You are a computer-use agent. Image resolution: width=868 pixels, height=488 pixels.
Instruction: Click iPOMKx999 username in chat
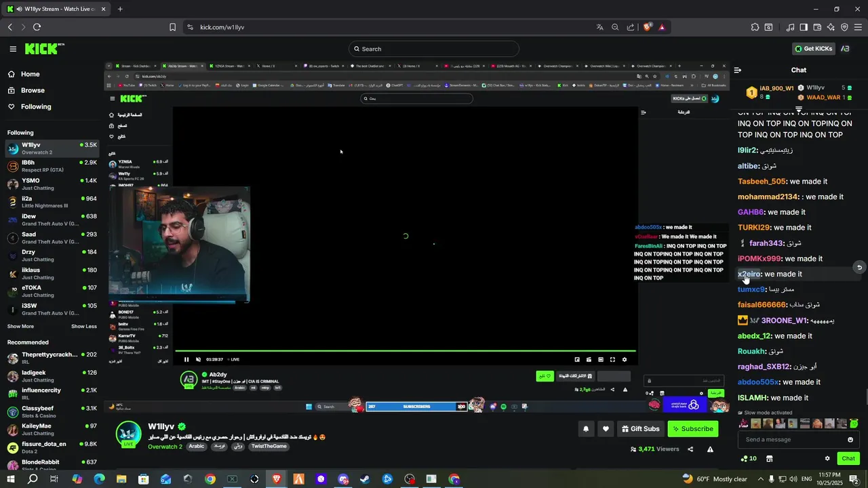[759, 258]
